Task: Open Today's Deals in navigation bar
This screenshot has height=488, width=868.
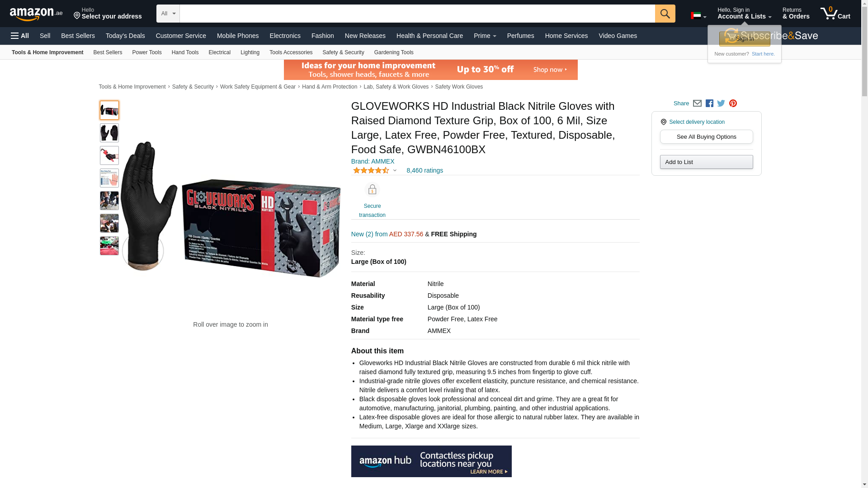Action: (125, 36)
